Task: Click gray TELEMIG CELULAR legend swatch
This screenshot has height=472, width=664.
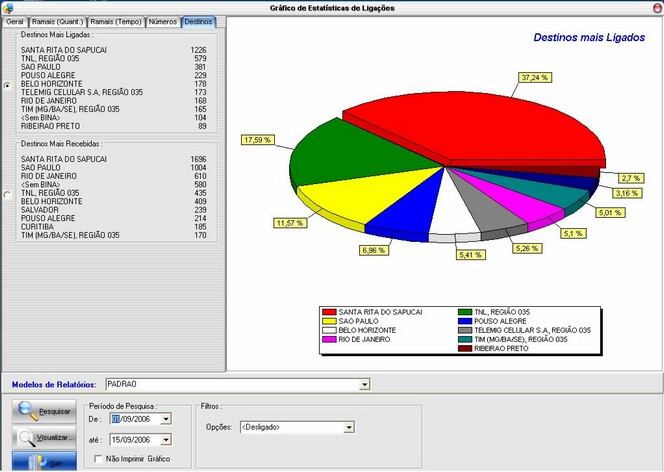Action: point(465,330)
